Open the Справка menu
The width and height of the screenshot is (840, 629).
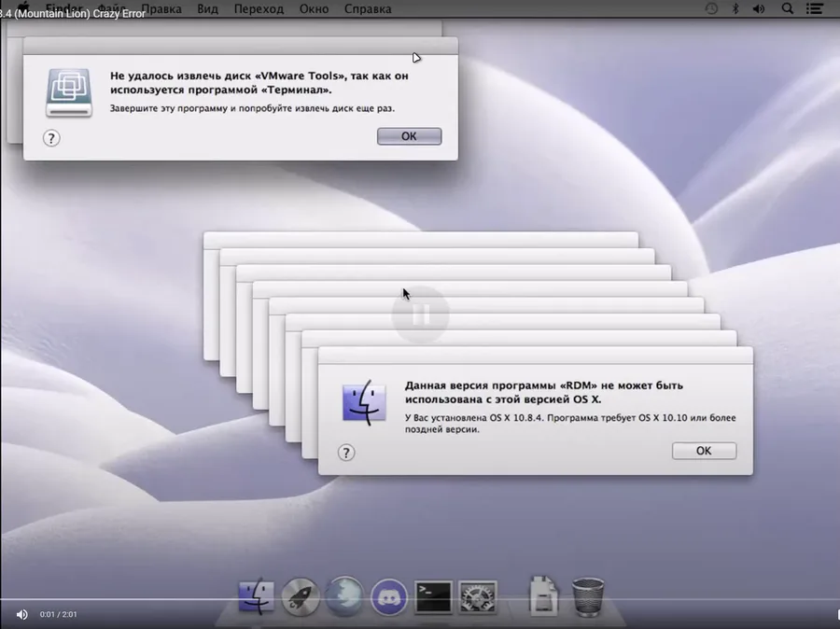[368, 8]
